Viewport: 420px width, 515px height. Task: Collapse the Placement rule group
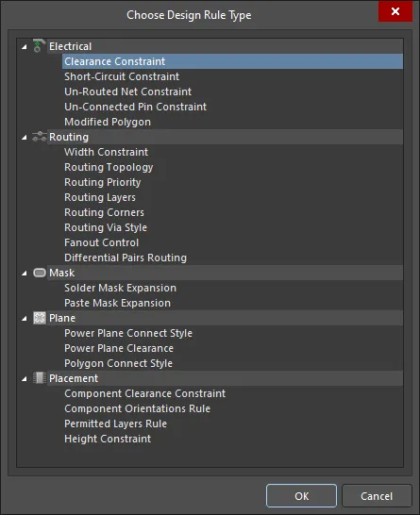point(24,379)
